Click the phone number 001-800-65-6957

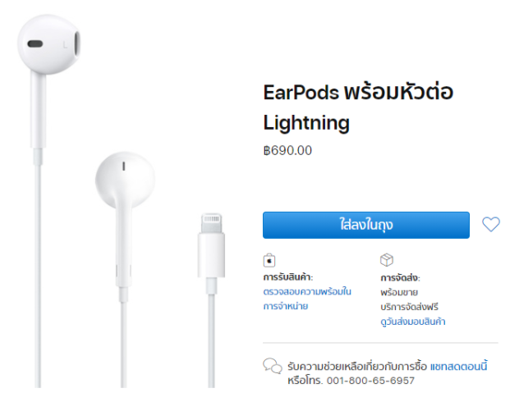click(370, 381)
